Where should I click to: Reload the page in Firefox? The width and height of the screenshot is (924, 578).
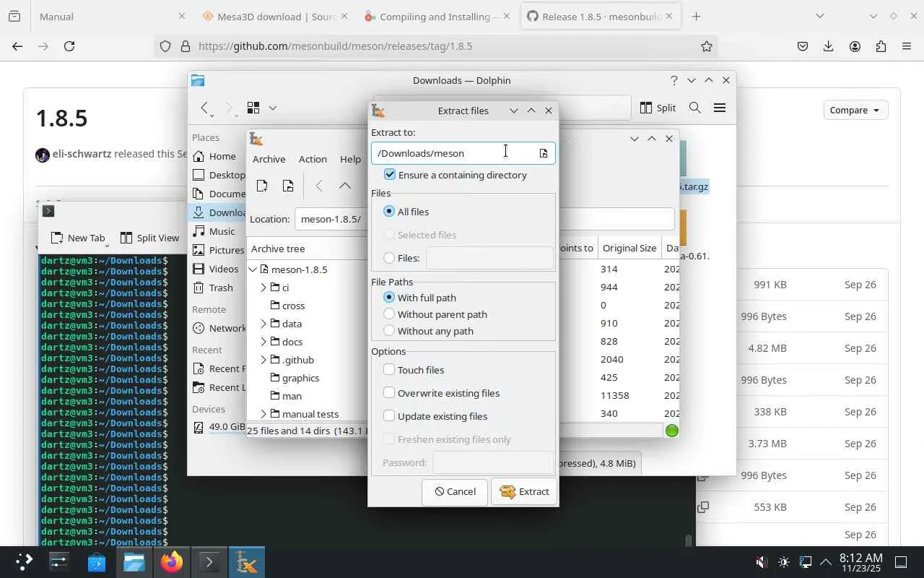pyautogui.click(x=69, y=46)
